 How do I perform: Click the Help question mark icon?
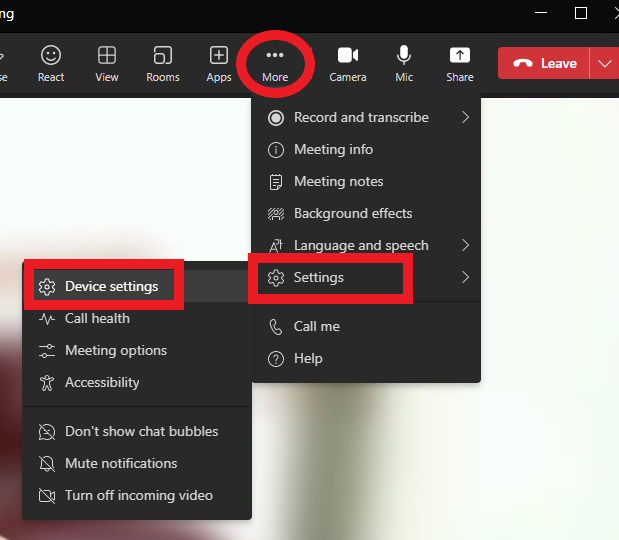(276, 359)
